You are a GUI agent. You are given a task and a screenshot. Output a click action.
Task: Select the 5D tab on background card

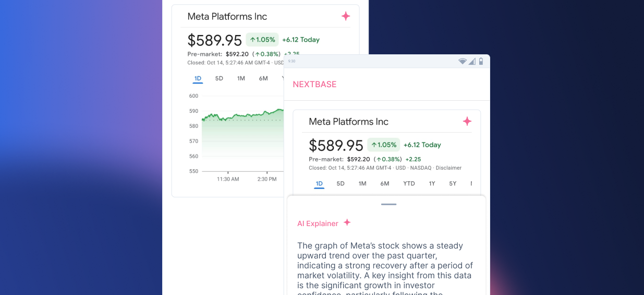click(219, 78)
